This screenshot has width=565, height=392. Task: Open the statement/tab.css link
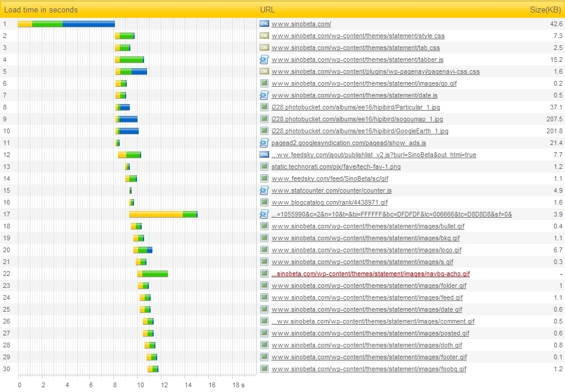click(355, 48)
